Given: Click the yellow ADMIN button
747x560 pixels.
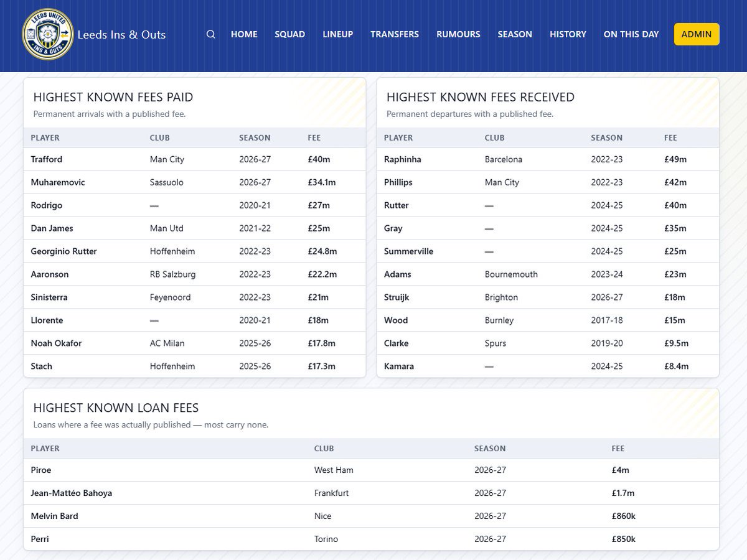Looking at the screenshot, I should coord(697,34).
